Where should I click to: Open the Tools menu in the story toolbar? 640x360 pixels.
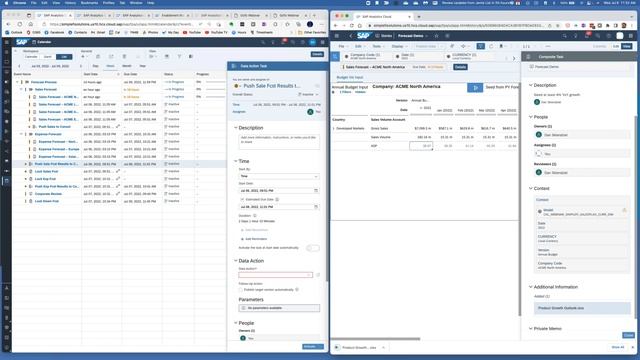coord(378,47)
